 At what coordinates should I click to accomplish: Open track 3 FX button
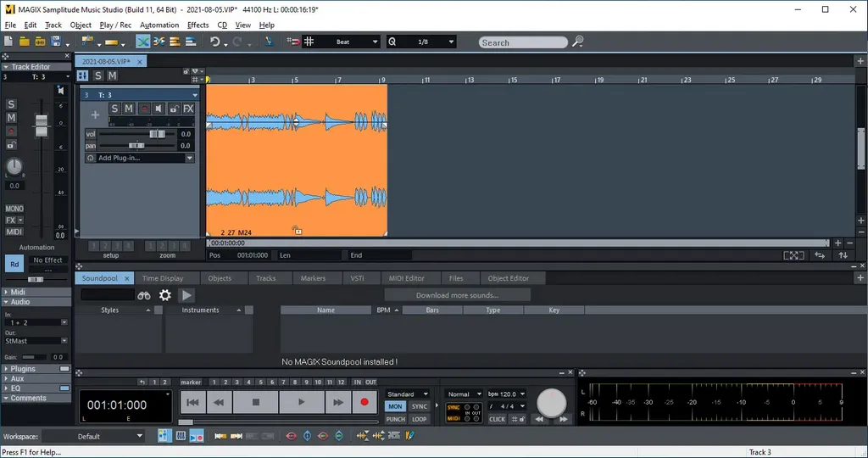[x=188, y=109]
